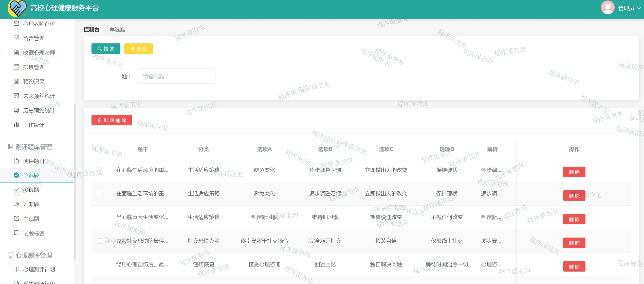Click the envelope icon beside 留言管理
This screenshot has width=644, height=284.
point(16,38)
